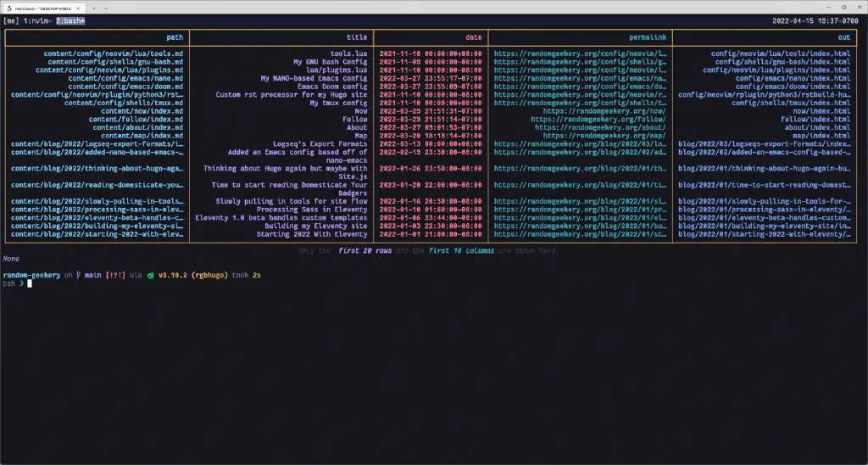The image size is (868, 465).
Task: Click date 2022-03-29 21:51:31-07:00
Action: (431, 111)
